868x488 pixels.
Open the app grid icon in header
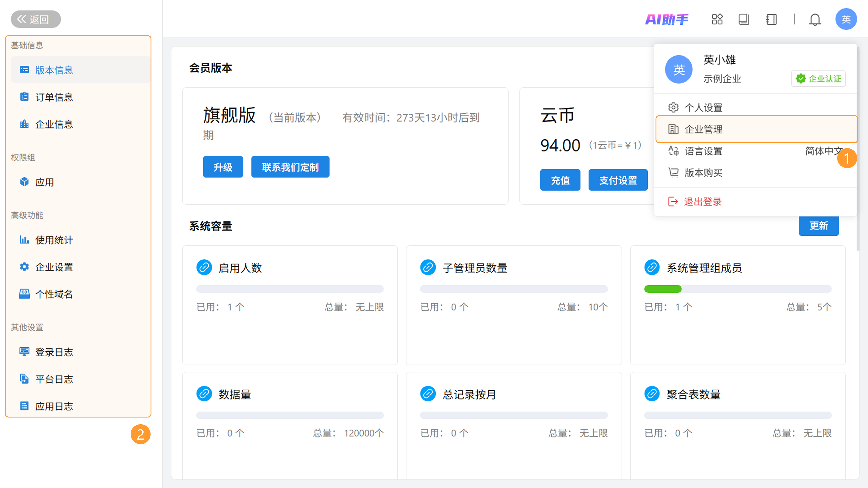pyautogui.click(x=717, y=19)
